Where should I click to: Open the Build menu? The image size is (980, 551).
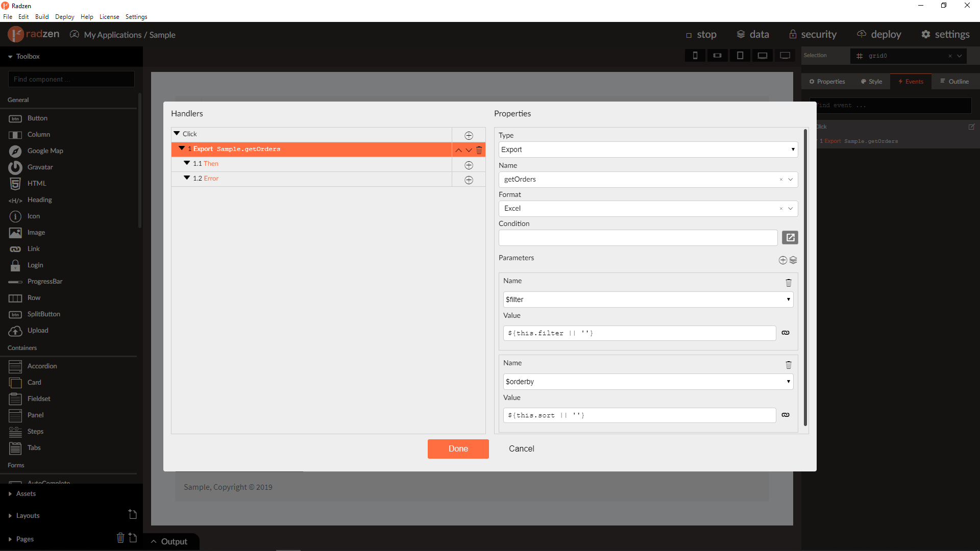42,17
